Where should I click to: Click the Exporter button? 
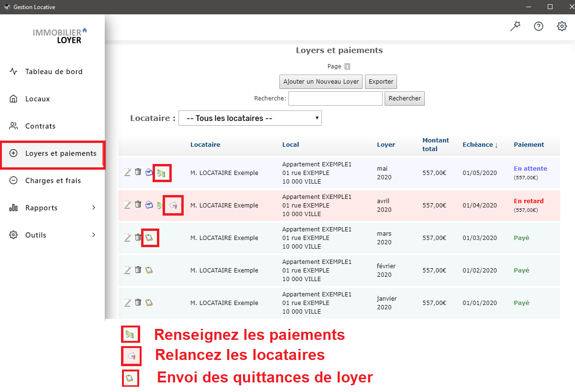coord(381,82)
